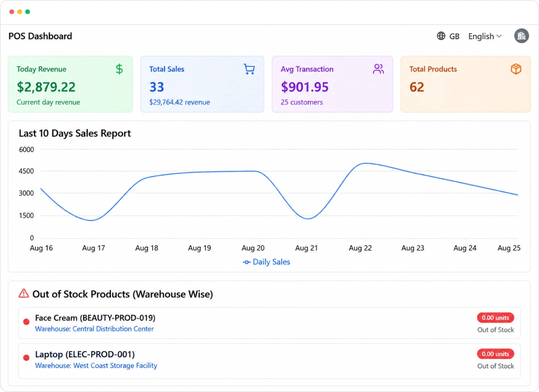The width and height of the screenshot is (539, 392).
Task: Click the users icon on Avg Transaction
Action: pos(378,69)
